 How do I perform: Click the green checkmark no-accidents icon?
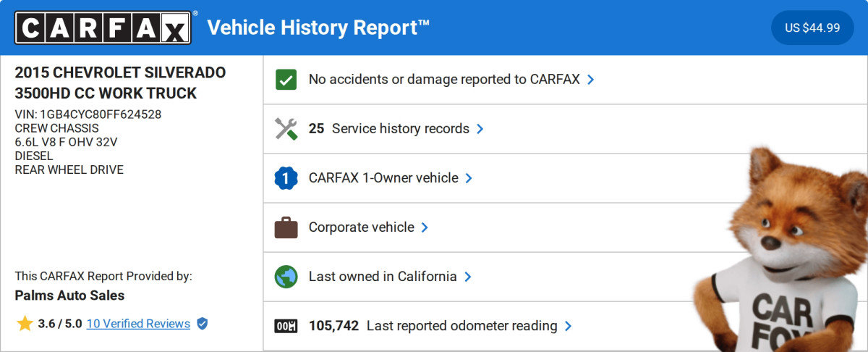pyautogui.click(x=286, y=80)
